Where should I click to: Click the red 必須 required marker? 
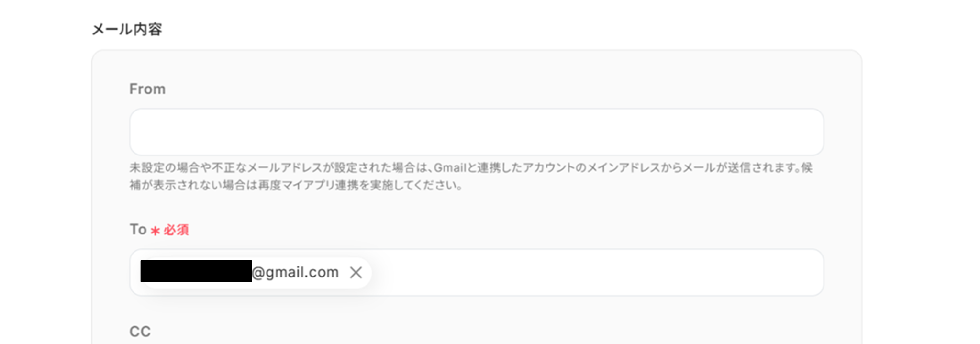(x=176, y=230)
